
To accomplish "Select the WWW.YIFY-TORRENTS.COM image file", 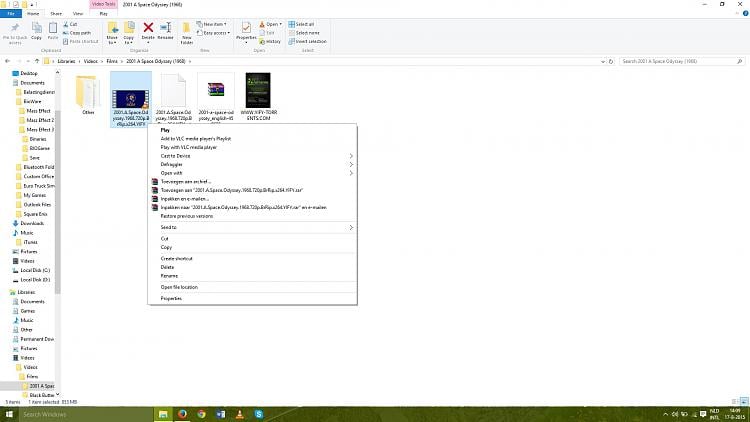I will pyautogui.click(x=258, y=97).
